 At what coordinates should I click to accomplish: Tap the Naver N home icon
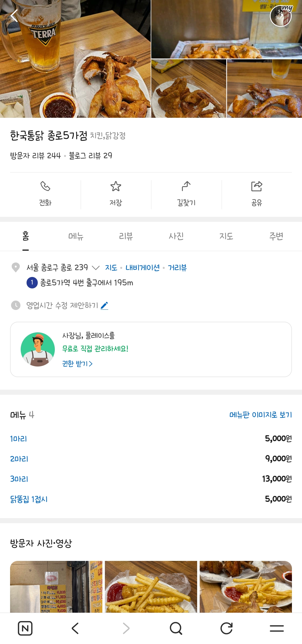pyautogui.click(x=25, y=628)
